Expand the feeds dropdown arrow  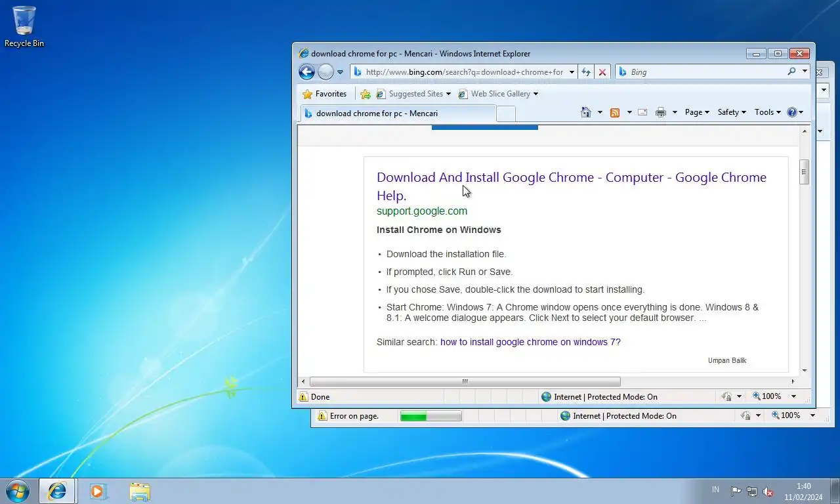point(629,112)
